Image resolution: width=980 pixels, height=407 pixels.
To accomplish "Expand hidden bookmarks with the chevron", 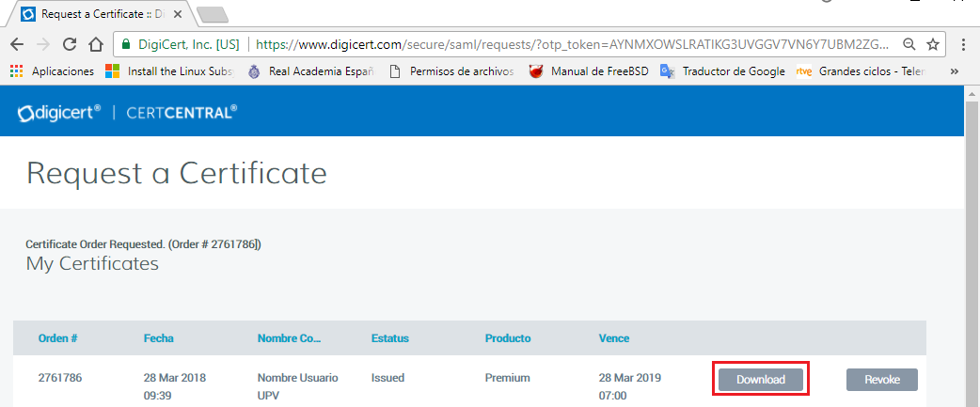I will coord(955,71).
